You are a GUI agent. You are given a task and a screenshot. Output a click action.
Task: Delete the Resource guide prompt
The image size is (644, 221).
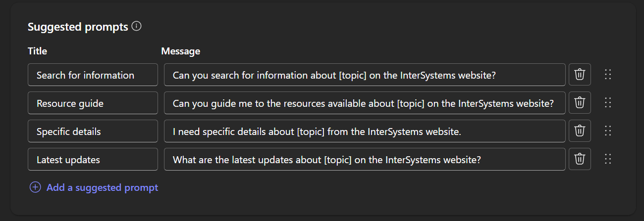(x=580, y=103)
